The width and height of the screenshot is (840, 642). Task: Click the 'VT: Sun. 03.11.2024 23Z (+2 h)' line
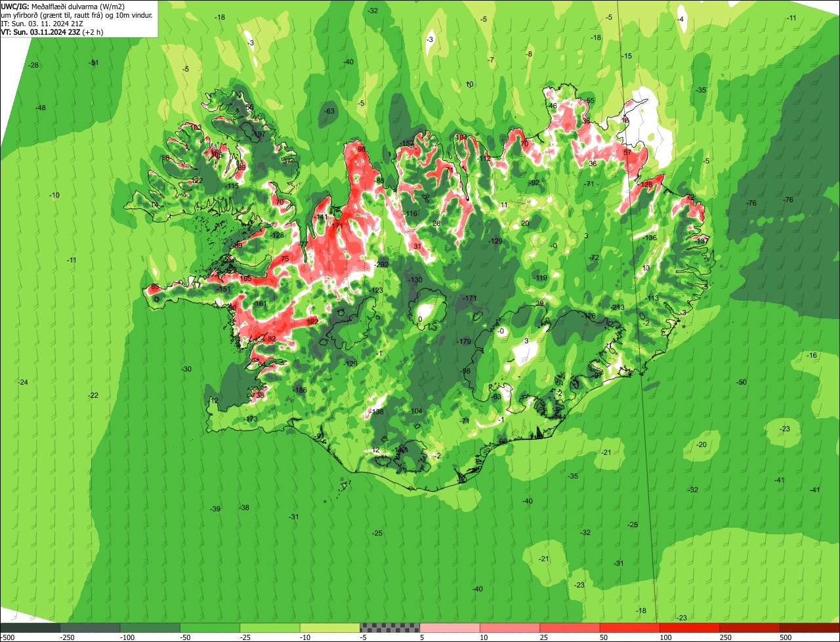(52, 32)
